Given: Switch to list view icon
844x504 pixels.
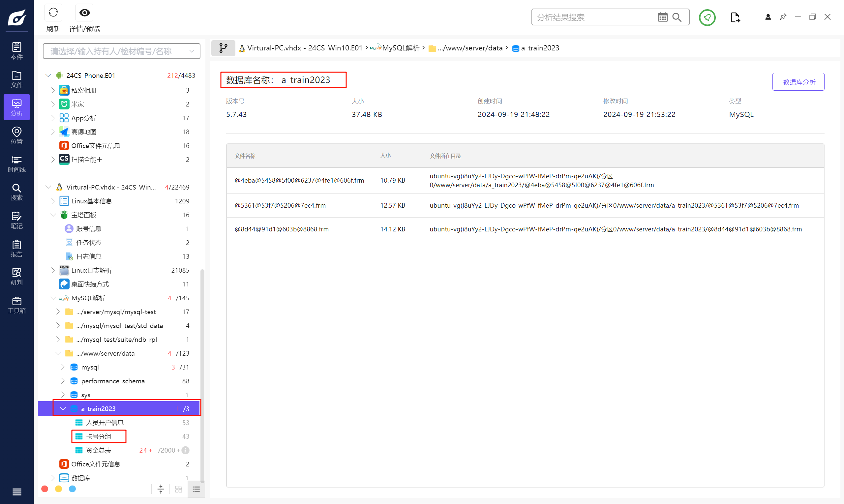Looking at the screenshot, I should pyautogui.click(x=196, y=489).
